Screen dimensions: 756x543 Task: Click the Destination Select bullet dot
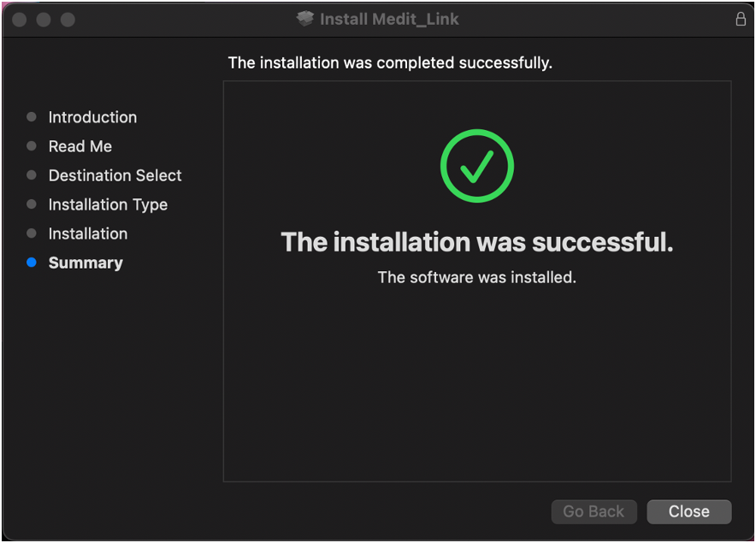click(32, 175)
